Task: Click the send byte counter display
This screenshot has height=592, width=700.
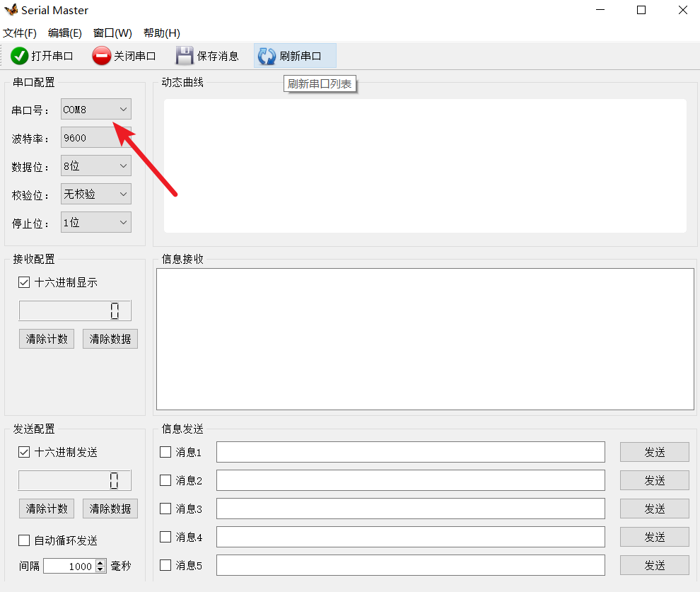Action: [x=75, y=480]
